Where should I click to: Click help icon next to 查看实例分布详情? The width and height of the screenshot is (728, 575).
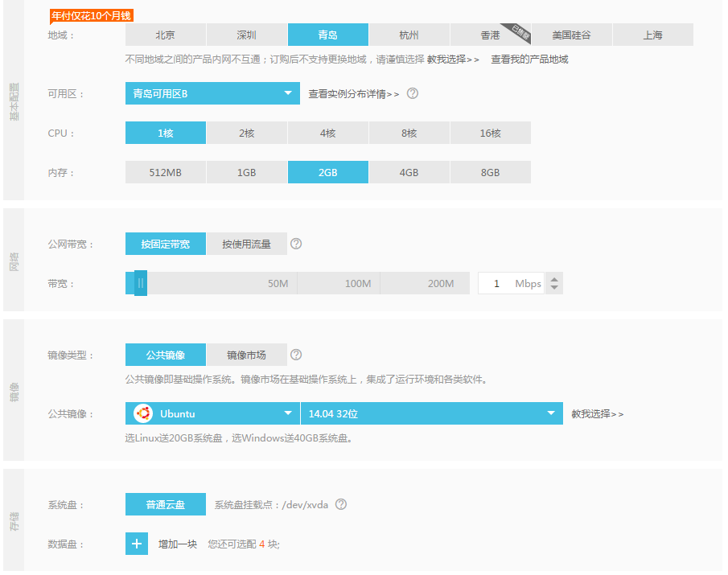click(x=413, y=93)
